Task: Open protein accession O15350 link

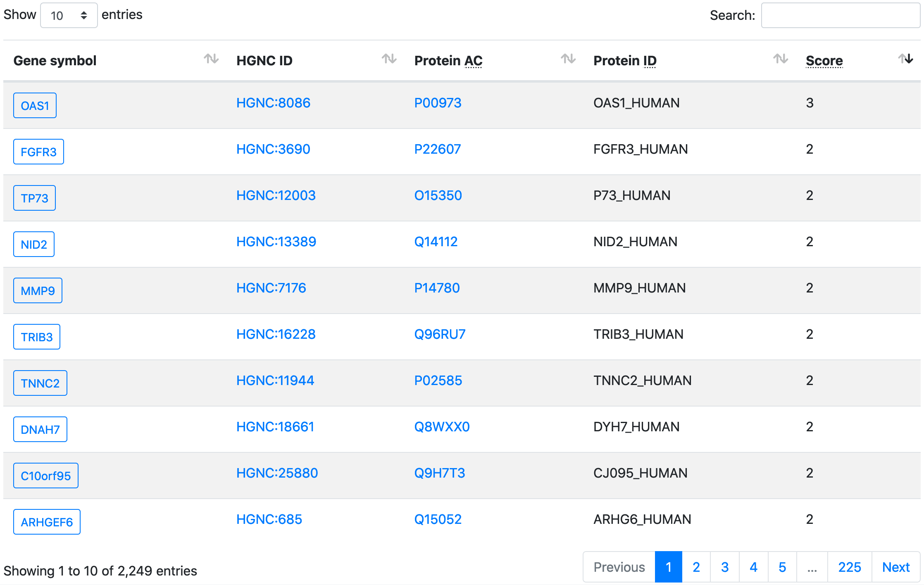Action: click(x=438, y=195)
